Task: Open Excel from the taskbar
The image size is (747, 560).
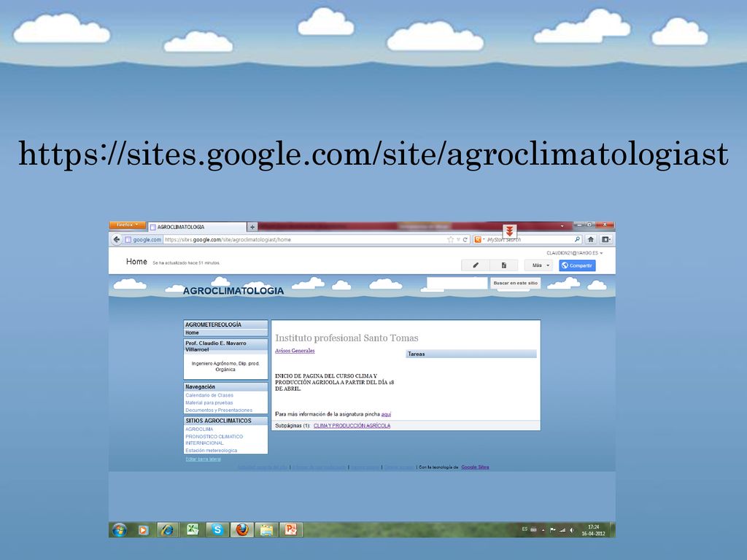Action: tap(193, 529)
